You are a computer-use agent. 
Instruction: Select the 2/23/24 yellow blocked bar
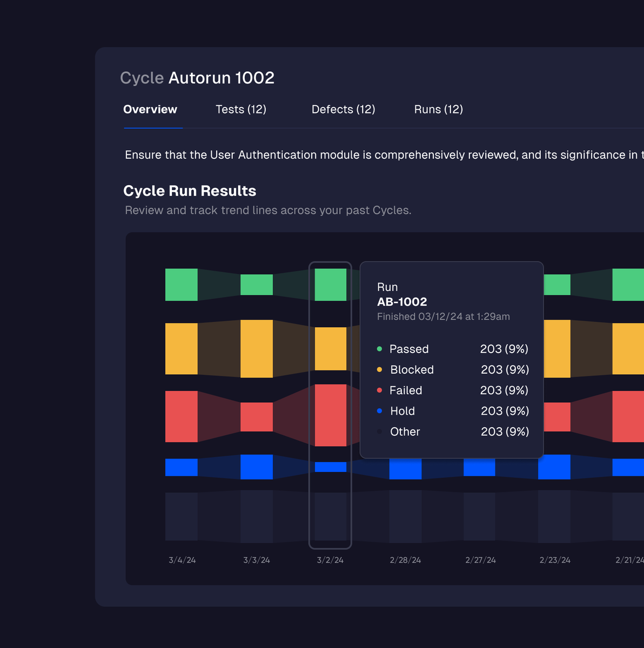point(557,349)
